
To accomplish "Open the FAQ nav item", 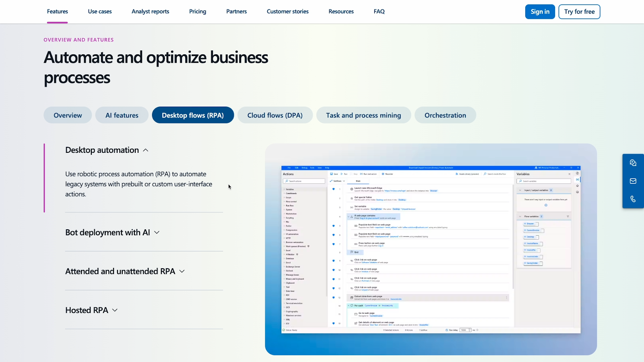I will tap(379, 12).
